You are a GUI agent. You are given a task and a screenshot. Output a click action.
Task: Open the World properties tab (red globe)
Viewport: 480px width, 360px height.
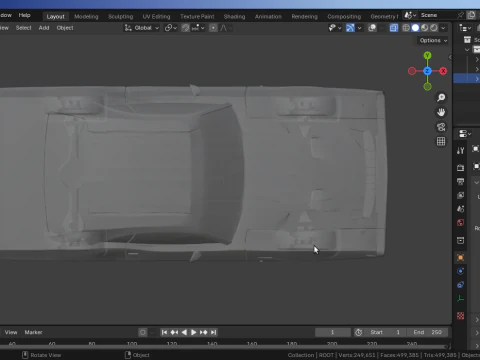[x=460, y=222]
